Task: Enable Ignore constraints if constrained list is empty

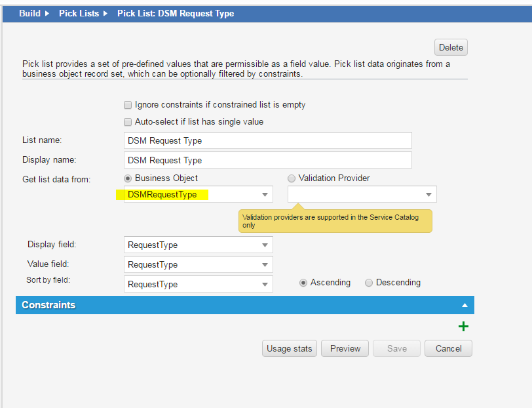Action: 128,105
